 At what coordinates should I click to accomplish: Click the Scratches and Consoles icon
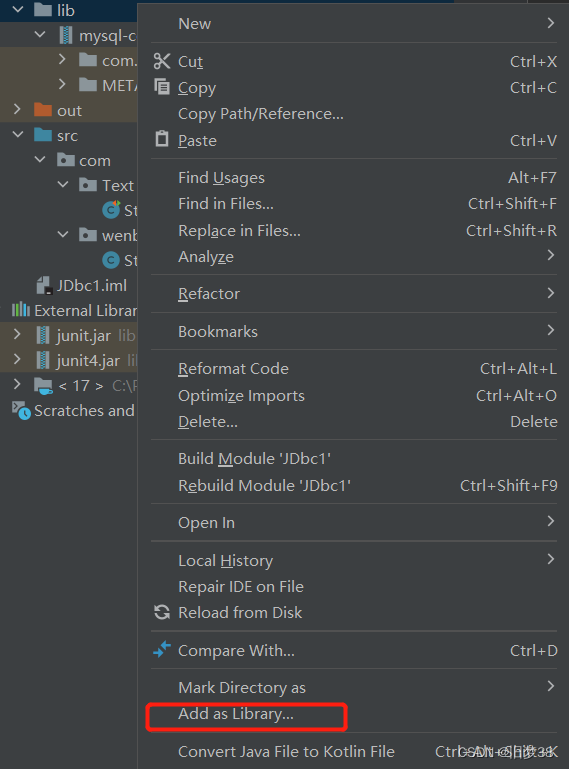[21, 410]
